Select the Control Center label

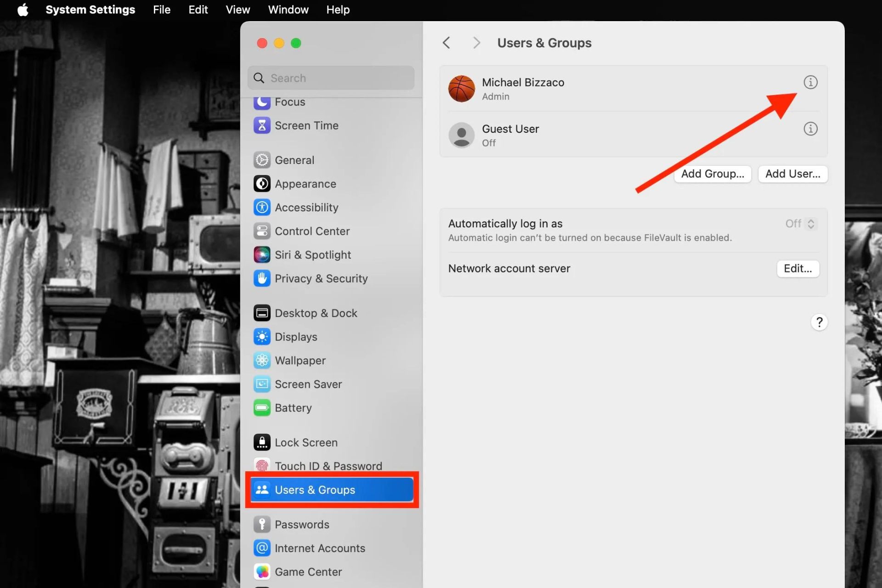(x=312, y=231)
